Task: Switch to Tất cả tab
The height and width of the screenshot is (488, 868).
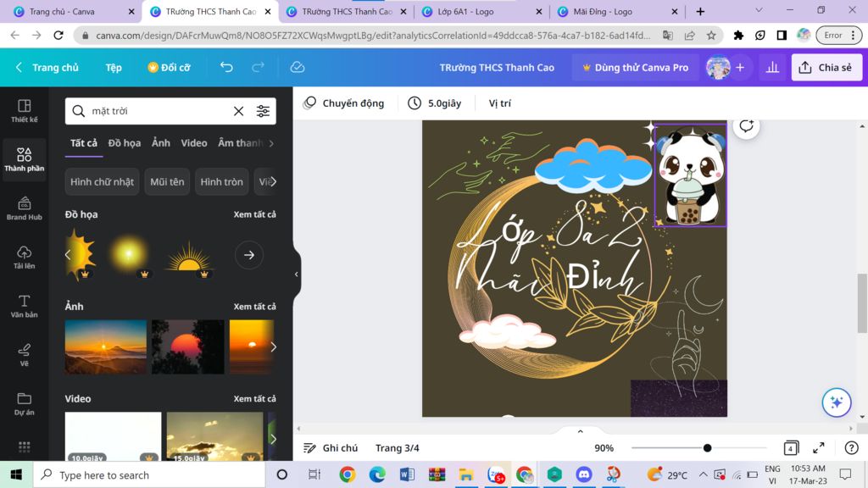Action: pos(84,142)
